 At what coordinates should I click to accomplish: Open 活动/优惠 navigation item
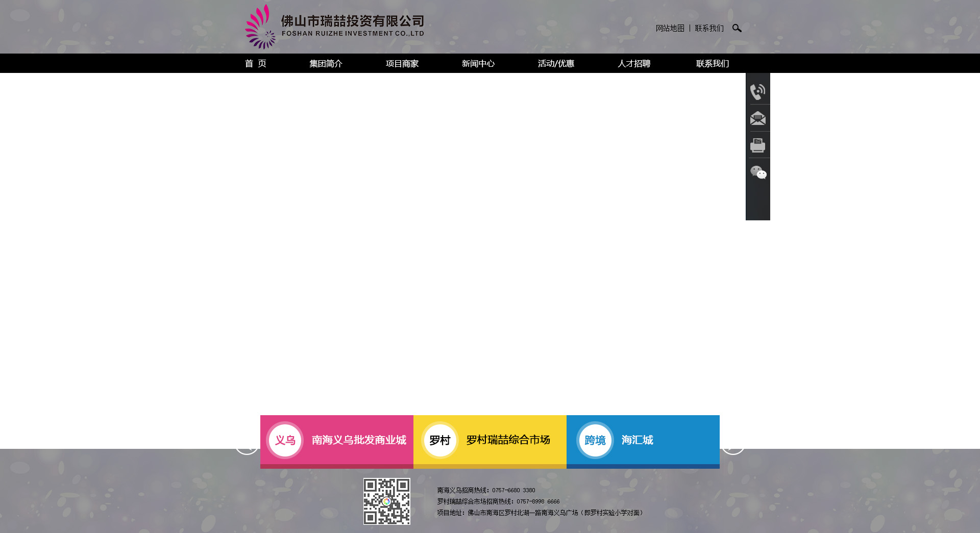(556, 64)
